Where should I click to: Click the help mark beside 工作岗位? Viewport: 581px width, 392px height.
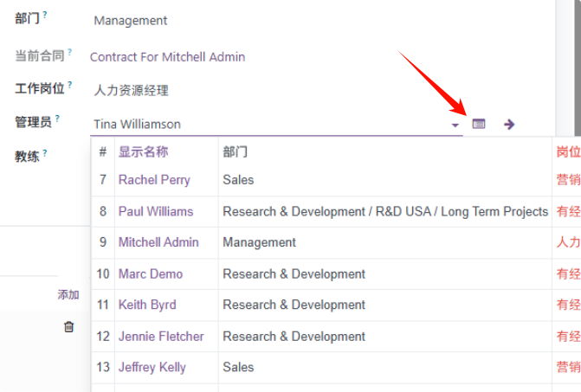tap(70, 85)
